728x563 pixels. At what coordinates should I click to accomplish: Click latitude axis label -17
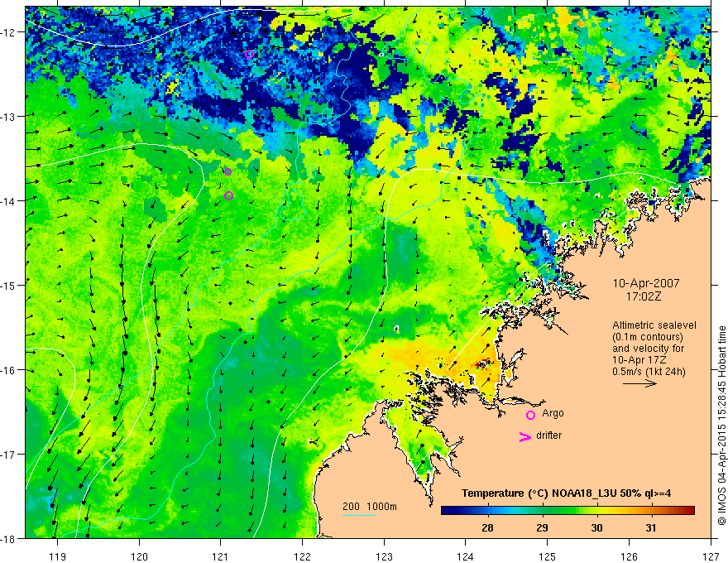click(x=9, y=454)
